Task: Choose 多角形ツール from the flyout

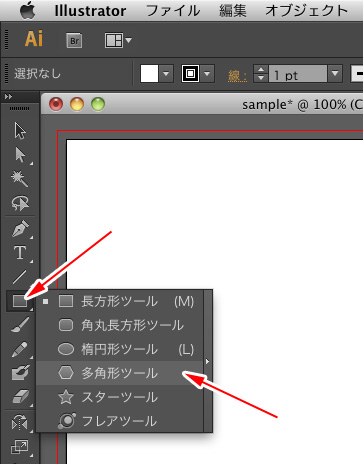Action: (x=120, y=373)
